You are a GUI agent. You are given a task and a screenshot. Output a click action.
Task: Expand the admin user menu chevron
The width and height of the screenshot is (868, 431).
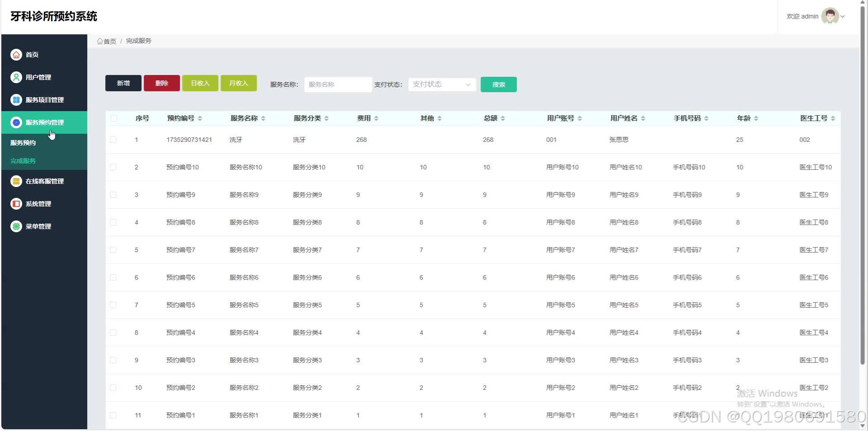[843, 17]
